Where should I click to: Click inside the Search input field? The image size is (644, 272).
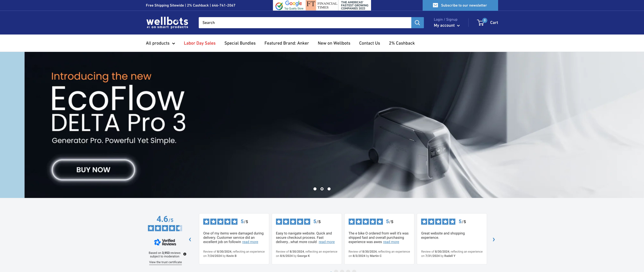pos(300,23)
